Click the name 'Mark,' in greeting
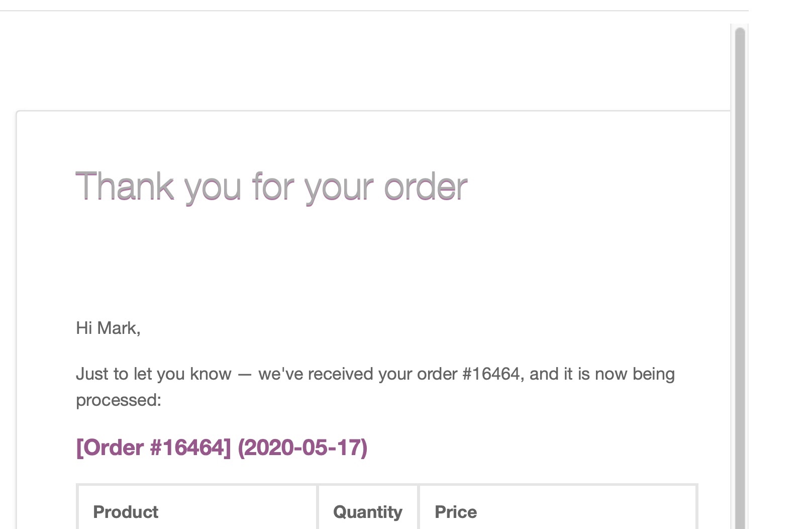The width and height of the screenshot is (812, 529). pos(119,328)
